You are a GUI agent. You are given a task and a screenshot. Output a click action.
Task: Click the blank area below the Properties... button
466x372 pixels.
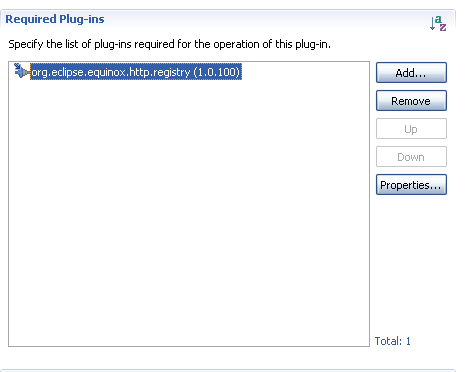click(411, 260)
